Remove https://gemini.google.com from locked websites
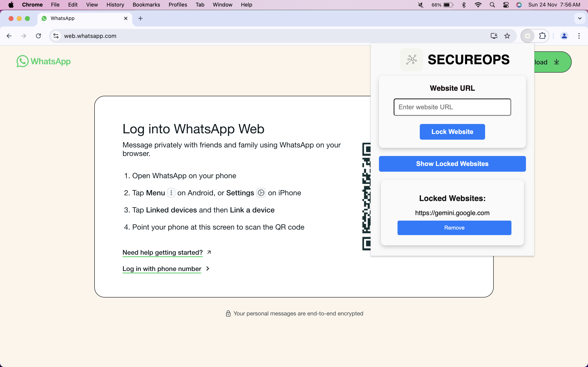 coord(454,228)
